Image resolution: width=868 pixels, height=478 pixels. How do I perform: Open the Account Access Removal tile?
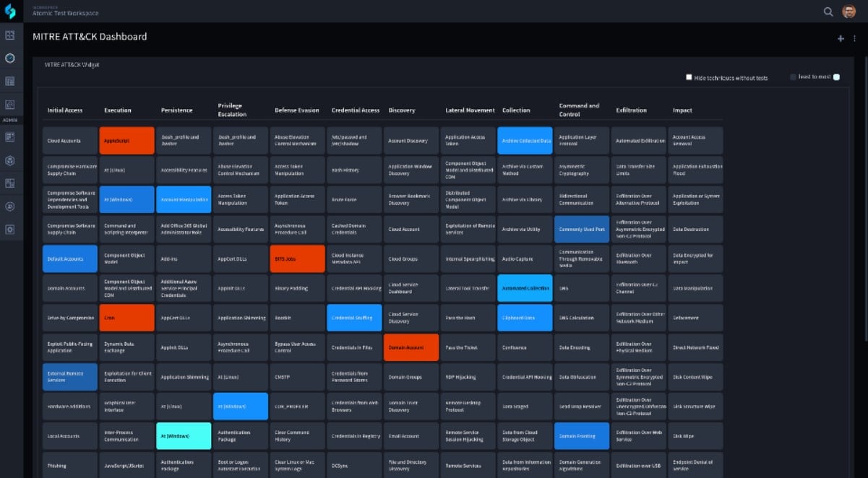(x=695, y=140)
